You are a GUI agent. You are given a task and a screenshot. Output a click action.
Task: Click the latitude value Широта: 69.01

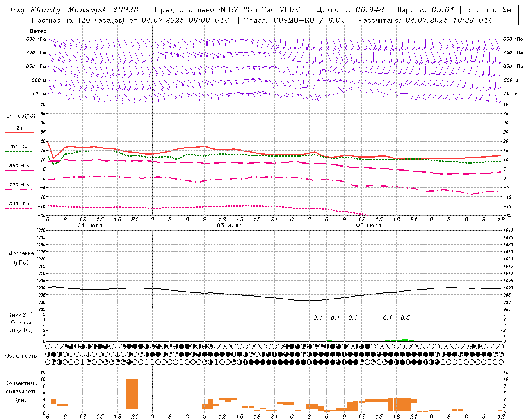pos(425,10)
